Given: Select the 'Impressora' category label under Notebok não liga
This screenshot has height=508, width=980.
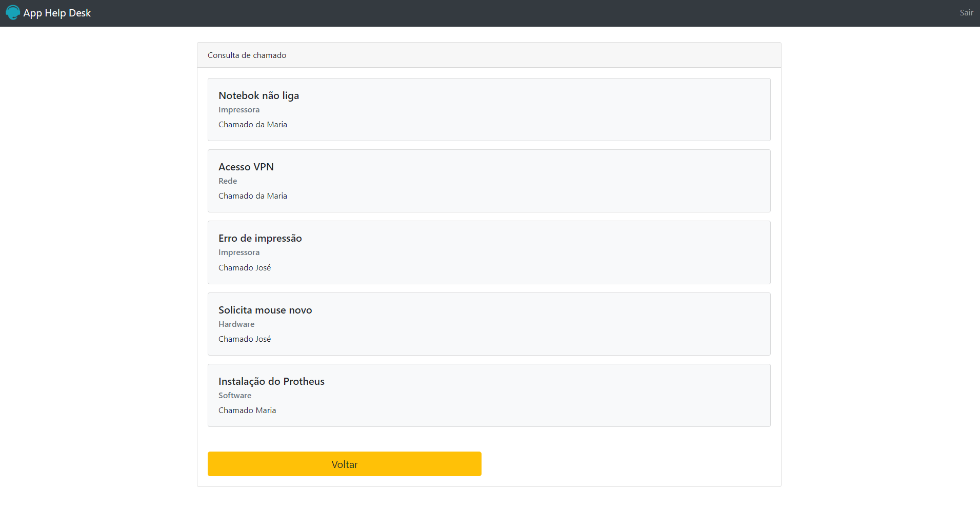Looking at the screenshot, I should (x=239, y=110).
